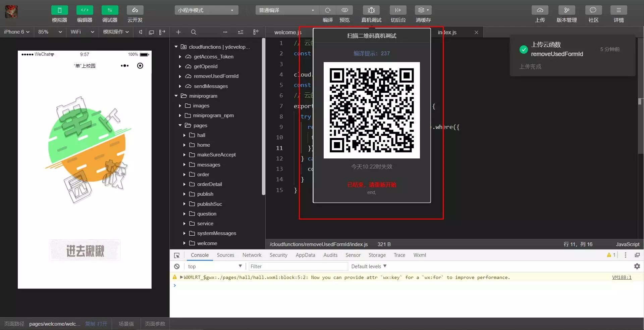Switch to the Console tab
The image size is (644, 330).
200,255
